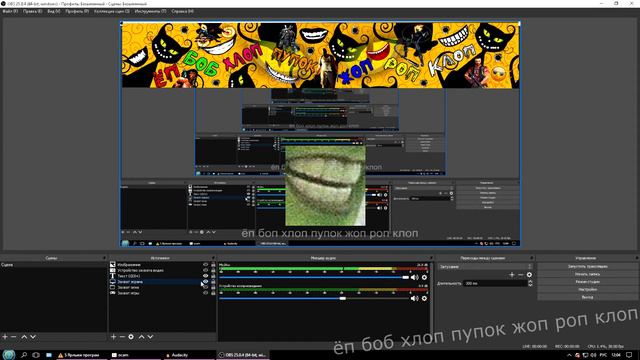Toggle visibility of Захват игры source
Image resolution: width=640 pixels, height=360 pixels.
(206, 293)
